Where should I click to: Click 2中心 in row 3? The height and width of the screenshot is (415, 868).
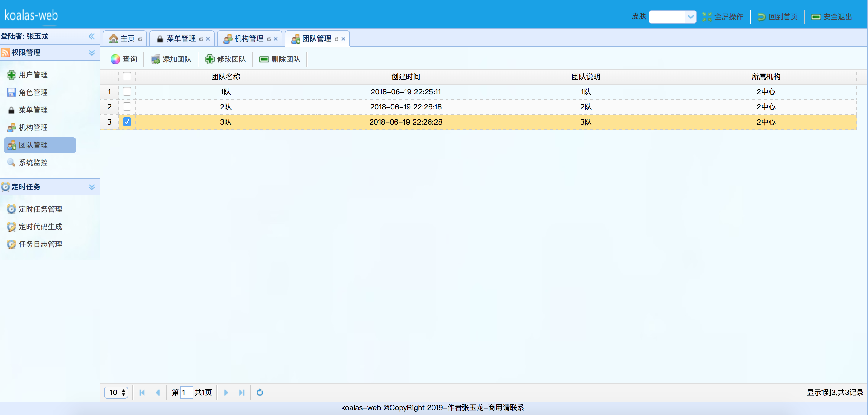pos(766,122)
